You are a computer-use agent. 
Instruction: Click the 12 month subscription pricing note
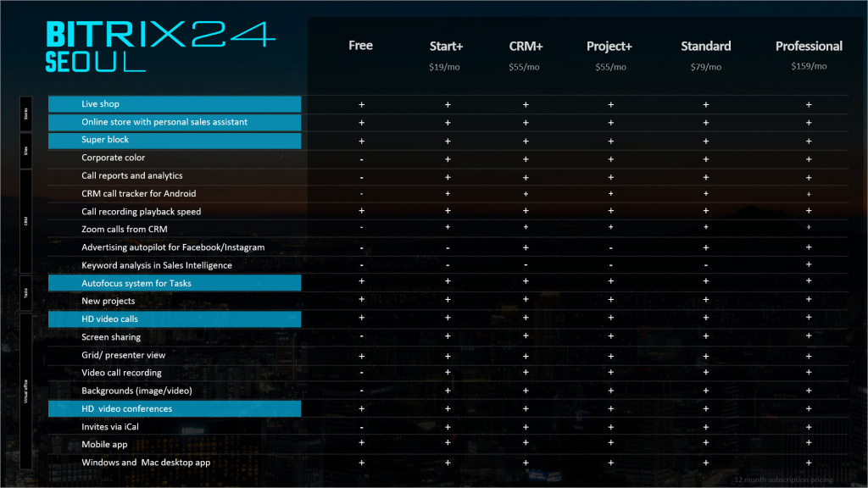(x=783, y=480)
